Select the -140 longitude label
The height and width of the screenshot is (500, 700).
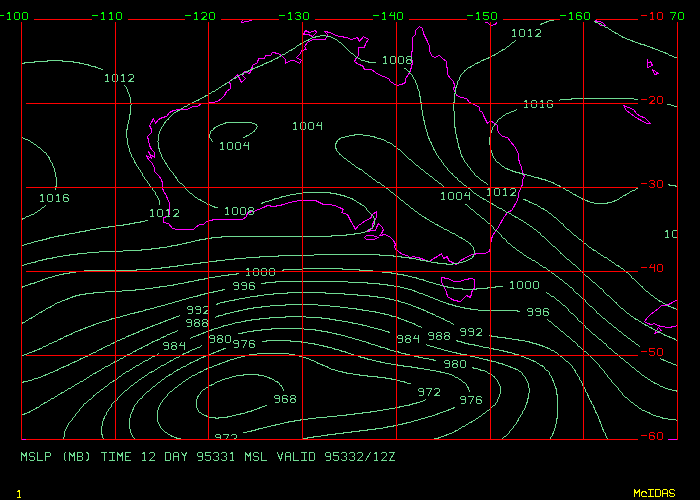(x=391, y=16)
